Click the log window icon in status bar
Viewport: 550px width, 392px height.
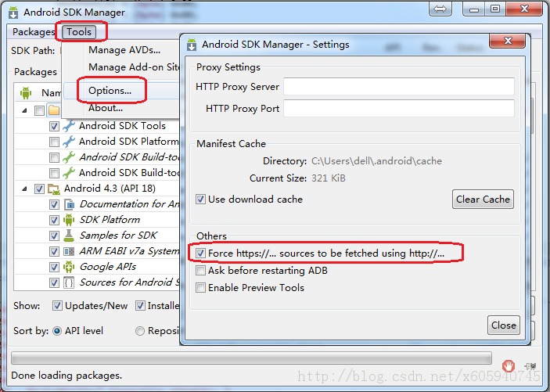[x=531, y=365]
